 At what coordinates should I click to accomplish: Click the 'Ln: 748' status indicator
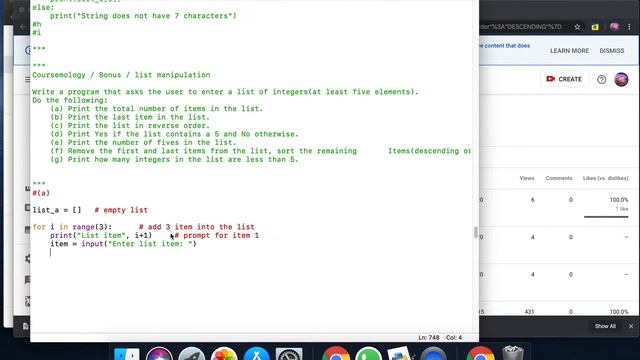click(429, 338)
